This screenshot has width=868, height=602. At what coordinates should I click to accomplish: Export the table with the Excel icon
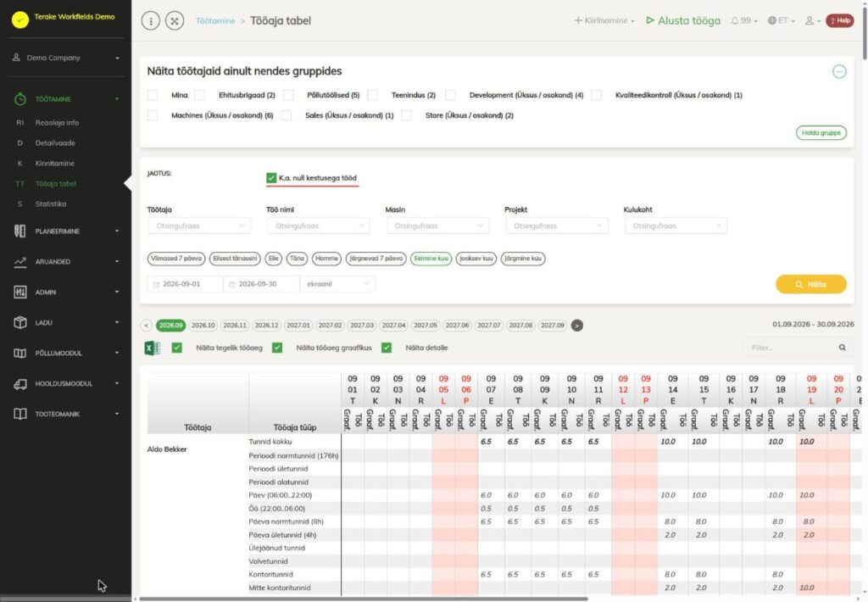153,348
